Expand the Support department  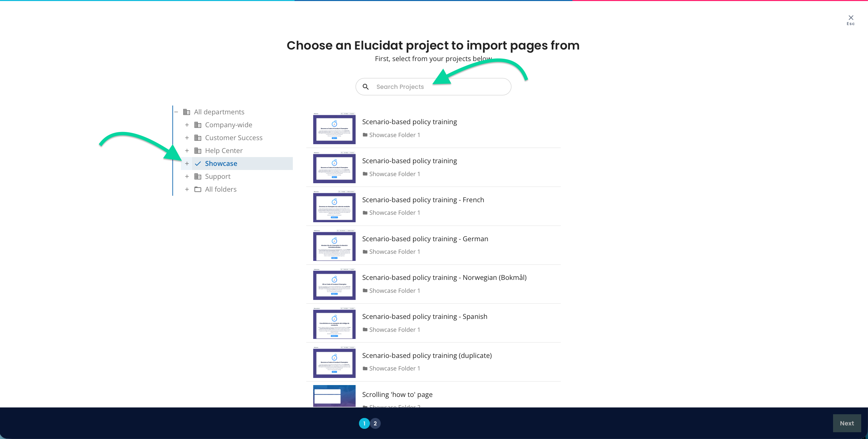coord(187,176)
